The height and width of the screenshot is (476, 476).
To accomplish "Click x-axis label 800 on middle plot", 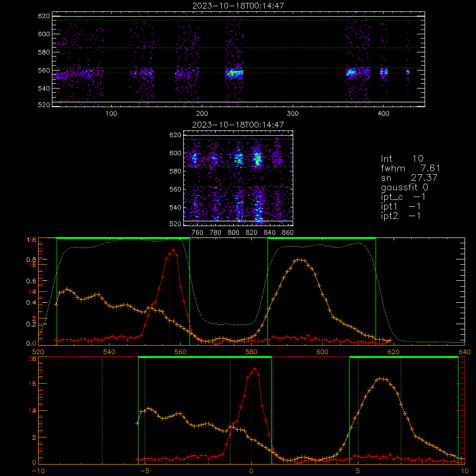I will coord(233,233).
